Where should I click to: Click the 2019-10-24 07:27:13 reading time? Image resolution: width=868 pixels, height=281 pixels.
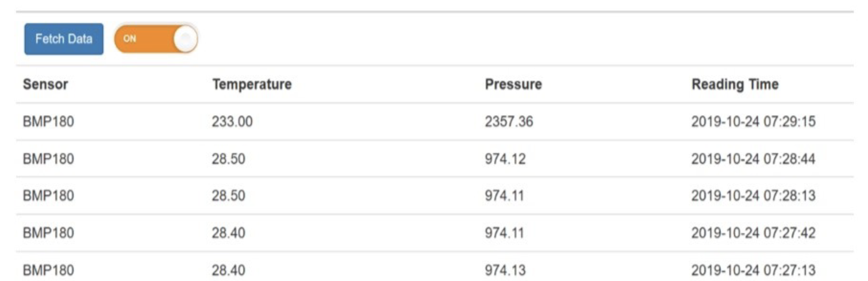(753, 270)
